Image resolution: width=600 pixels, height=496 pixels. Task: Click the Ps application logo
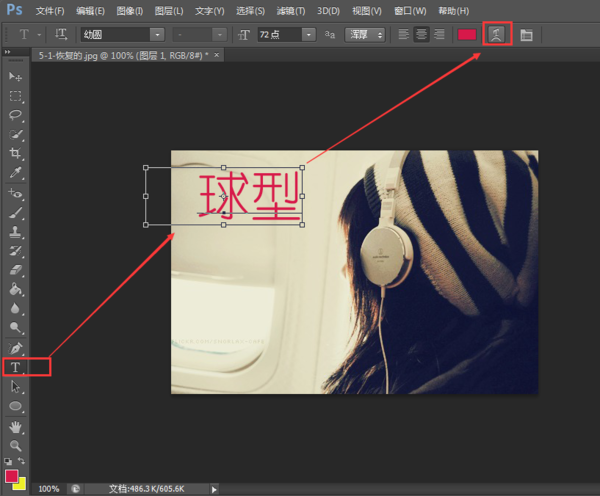pyautogui.click(x=15, y=10)
